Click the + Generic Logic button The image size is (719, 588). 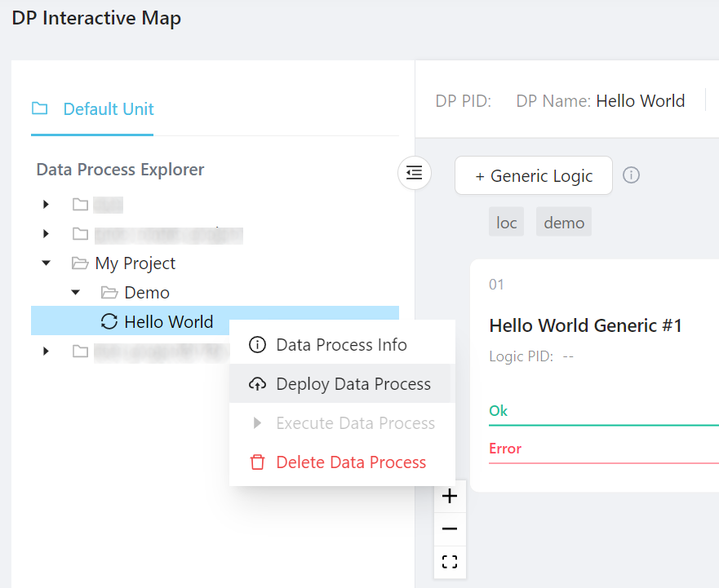click(x=533, y=176)
